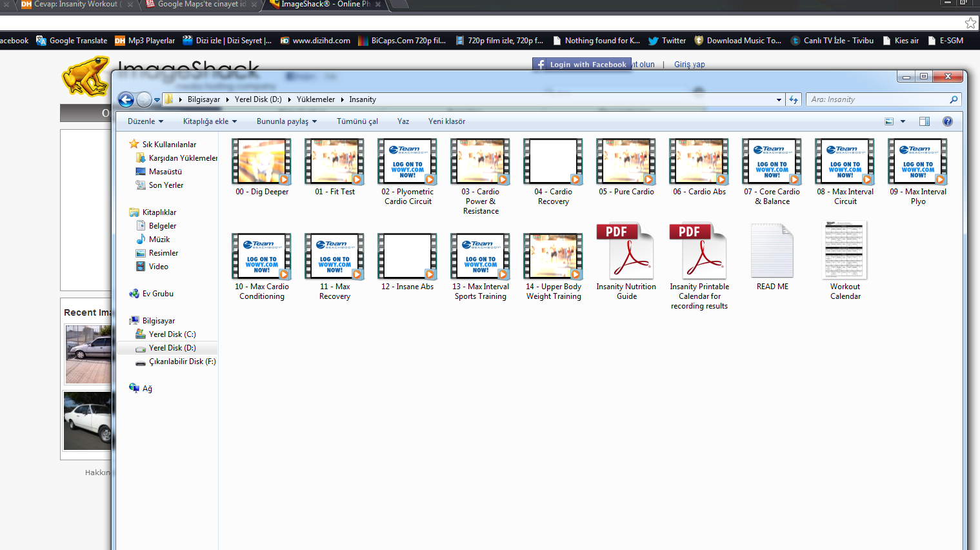
Task: Expand the address bar history dropdown
Action: tap(779, 99)
